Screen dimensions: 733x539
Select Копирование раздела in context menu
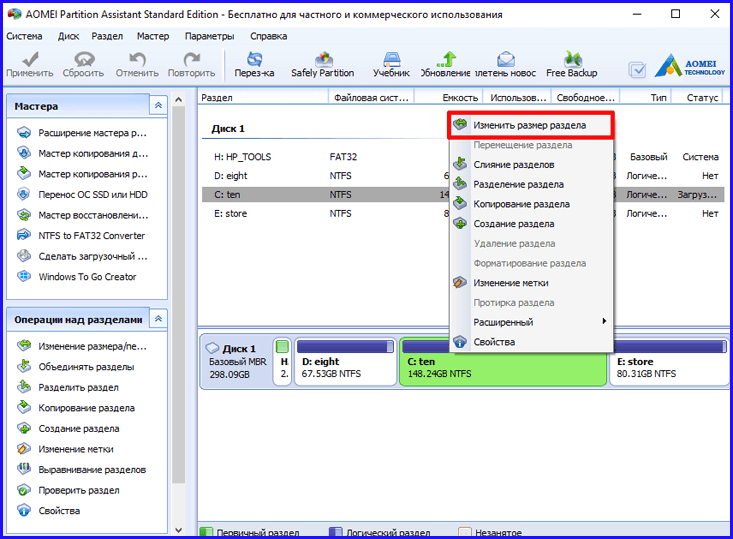click(x=531, y=204)
